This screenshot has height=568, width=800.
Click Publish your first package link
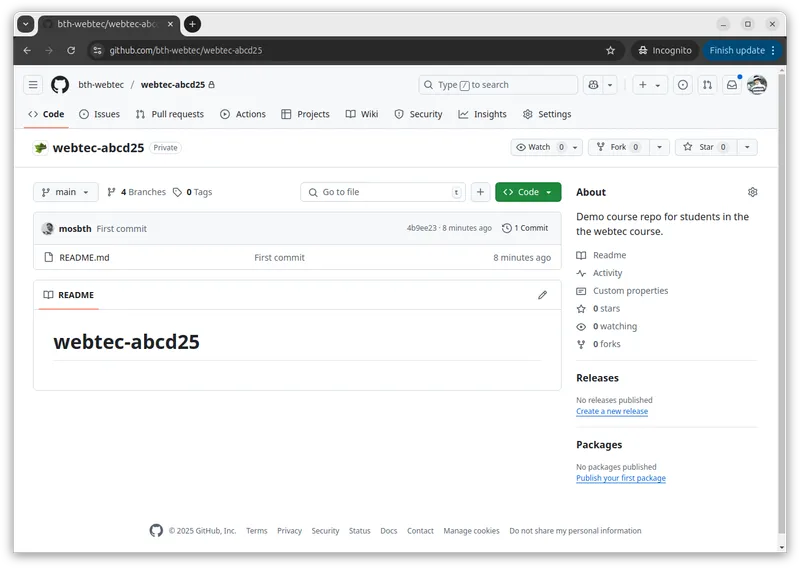[x=621, y=478]
